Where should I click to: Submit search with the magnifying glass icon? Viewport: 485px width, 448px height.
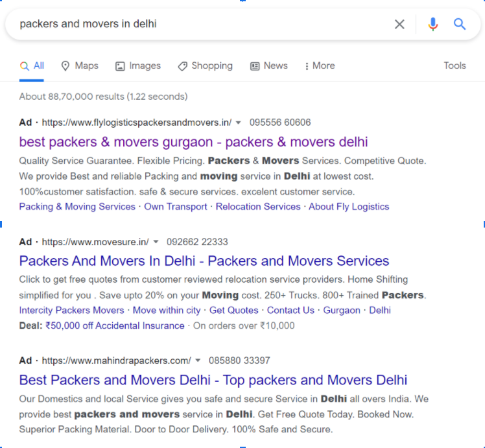(x=459, y=24)
